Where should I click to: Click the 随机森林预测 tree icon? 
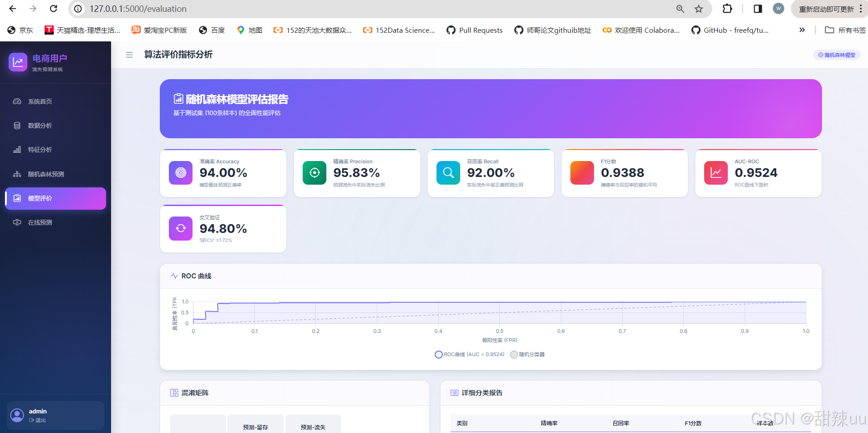[x=17, y=174]
